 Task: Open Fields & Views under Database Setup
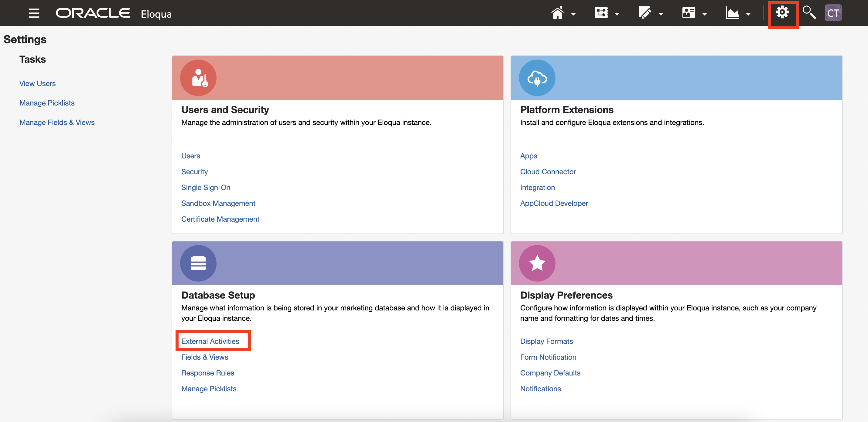click(x=205, y=357)
